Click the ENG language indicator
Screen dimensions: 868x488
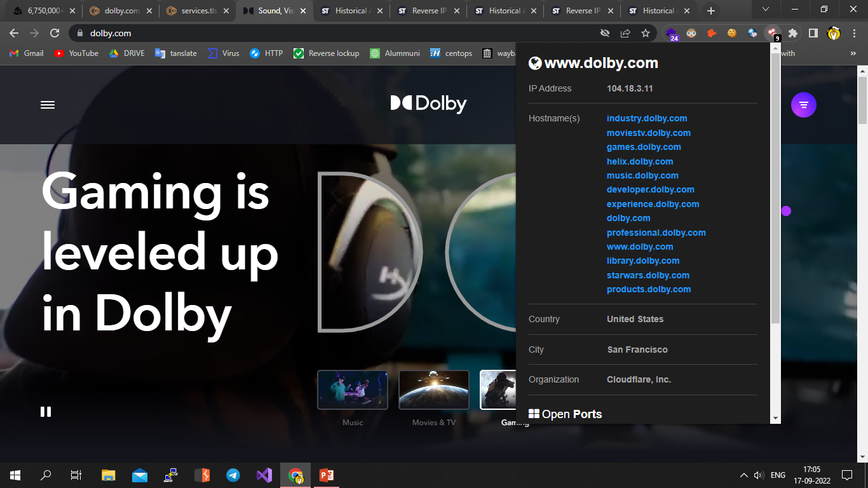(778, 475)
